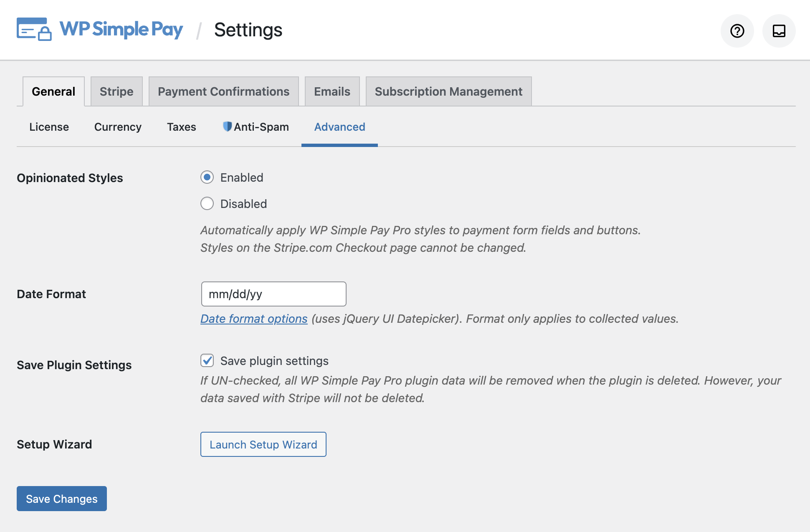Select the Enabled radio for Opinionated Styles
This screenshot has height=532, width=810.
[207, 177]
